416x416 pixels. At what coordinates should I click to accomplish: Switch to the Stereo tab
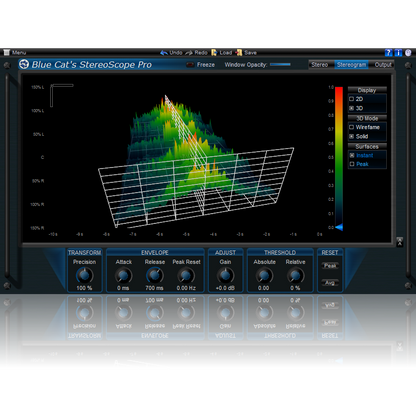320,65
